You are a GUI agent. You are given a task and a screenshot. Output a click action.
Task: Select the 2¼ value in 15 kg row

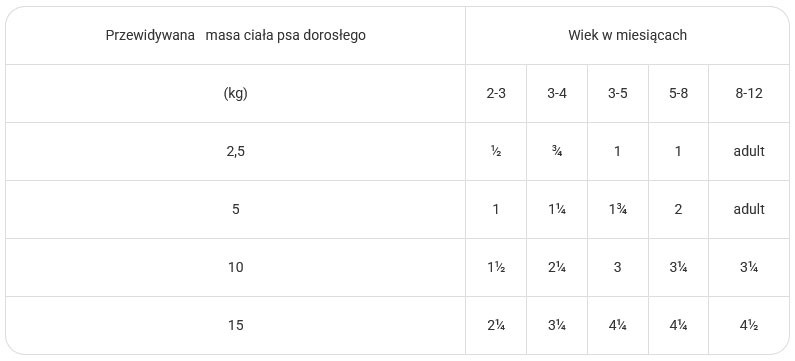(496, 325)
